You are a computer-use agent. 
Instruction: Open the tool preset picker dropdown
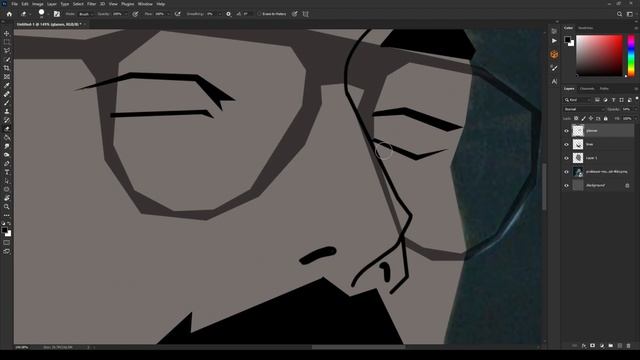(25, 14)
